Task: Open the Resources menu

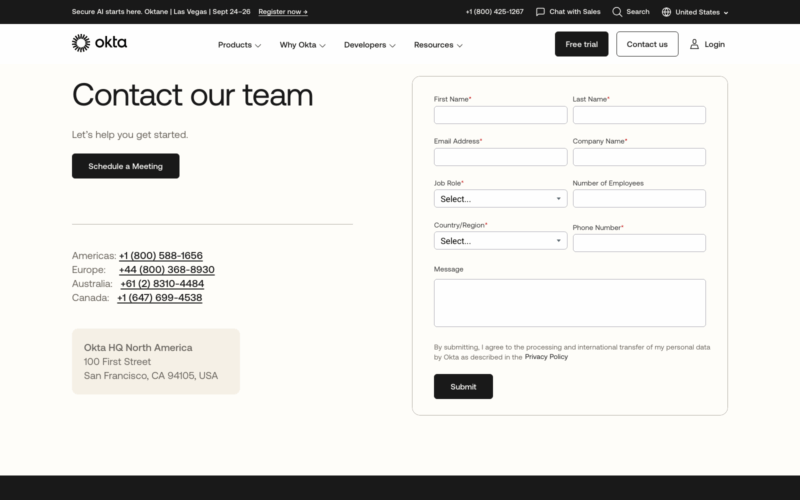Action: 438,45
